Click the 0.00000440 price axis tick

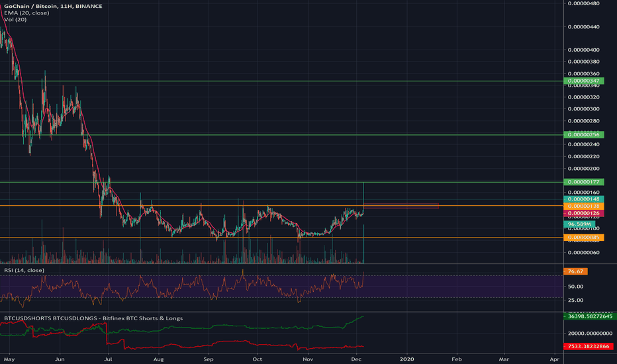click(x=583, y=26)
